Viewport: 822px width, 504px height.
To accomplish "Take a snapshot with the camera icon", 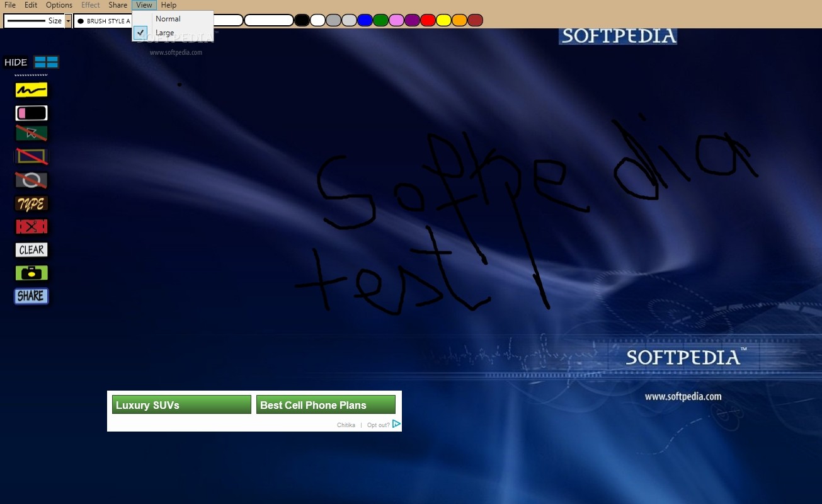I will coord(31,273).
